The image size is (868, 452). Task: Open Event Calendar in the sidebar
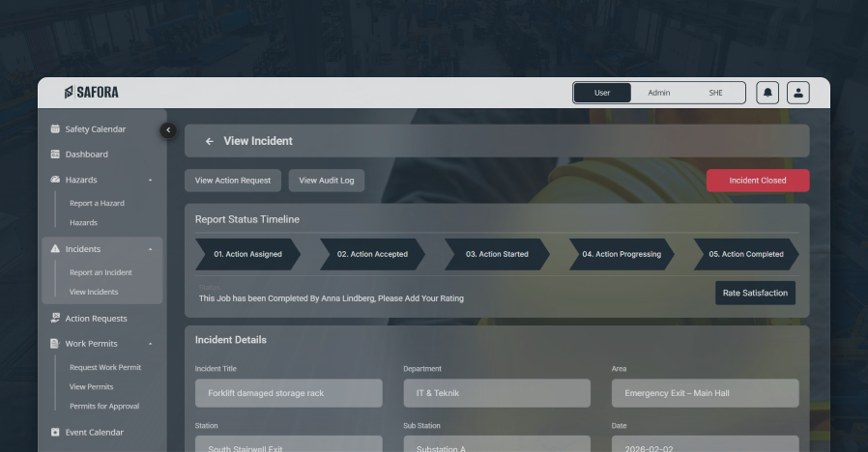[94, 433]
